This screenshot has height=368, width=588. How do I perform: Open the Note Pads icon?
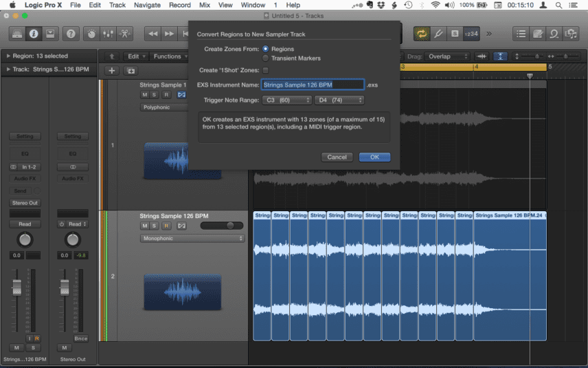click(x=537, y=34)
